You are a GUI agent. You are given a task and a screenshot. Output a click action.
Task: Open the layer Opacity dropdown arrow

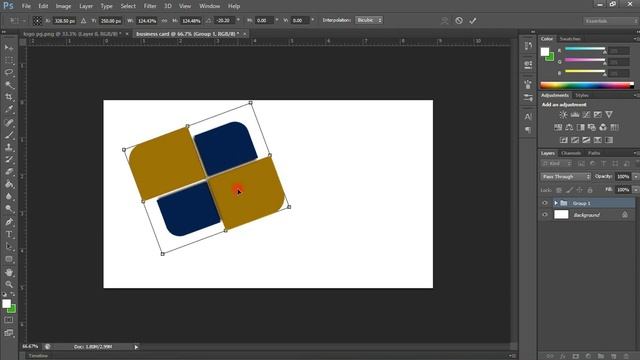(x=636, y=176)
